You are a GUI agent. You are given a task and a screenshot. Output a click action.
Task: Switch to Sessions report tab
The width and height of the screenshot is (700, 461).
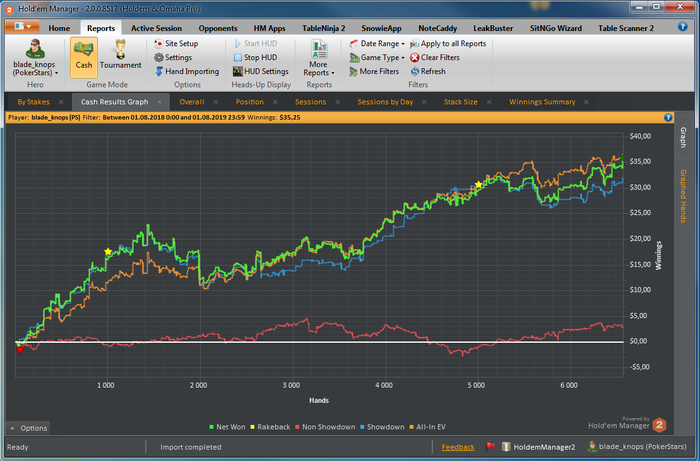point(310,102)
